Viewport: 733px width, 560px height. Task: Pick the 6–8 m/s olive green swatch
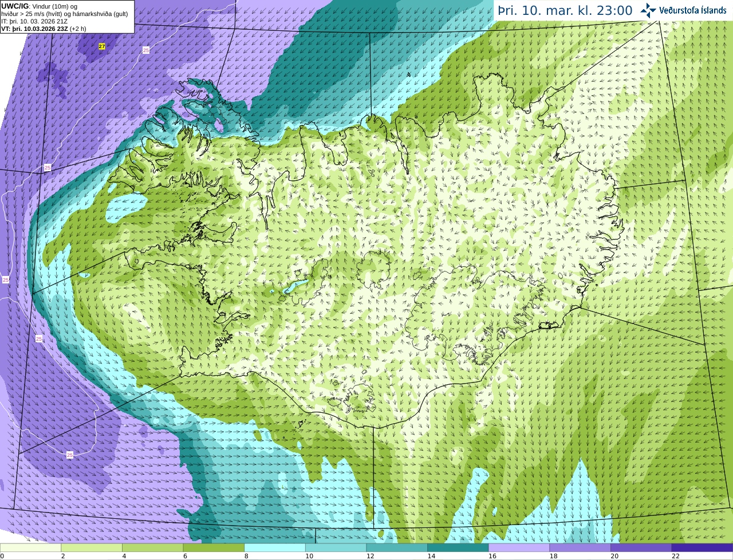tap(214, 548)
